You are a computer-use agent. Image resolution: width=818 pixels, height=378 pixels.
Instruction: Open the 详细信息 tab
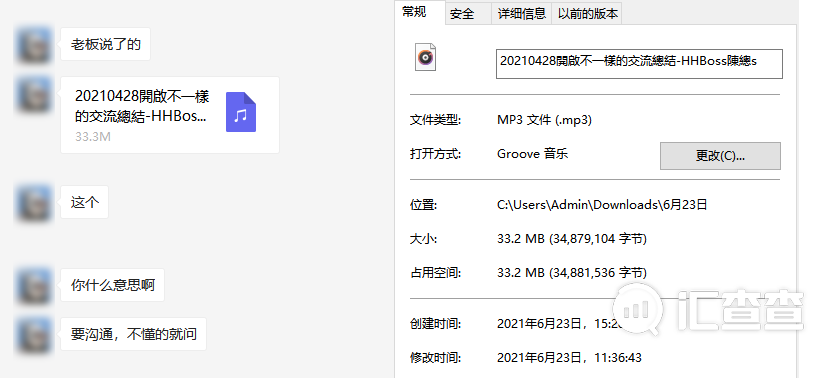pyautogui.click(x=522, y=14)
